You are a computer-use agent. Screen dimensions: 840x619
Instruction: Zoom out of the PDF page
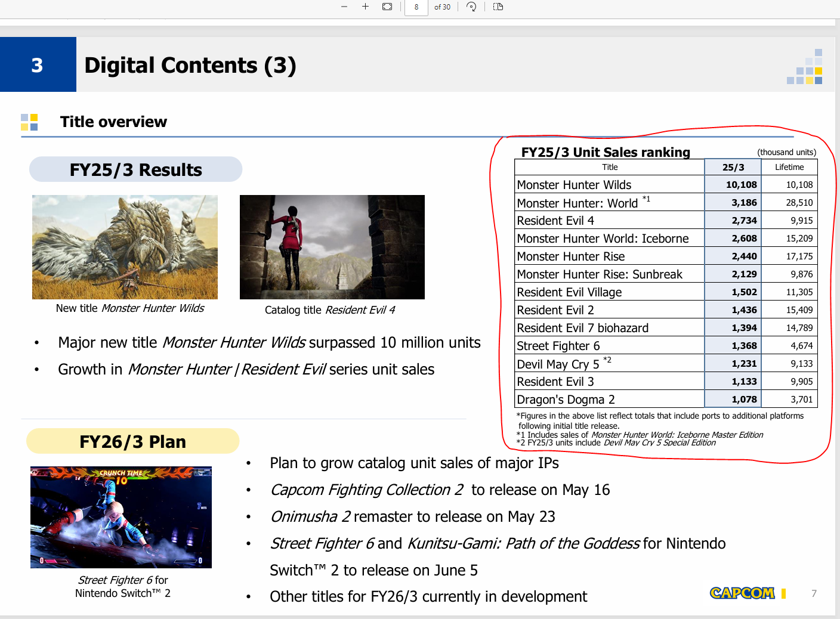[x=344, y=7]
